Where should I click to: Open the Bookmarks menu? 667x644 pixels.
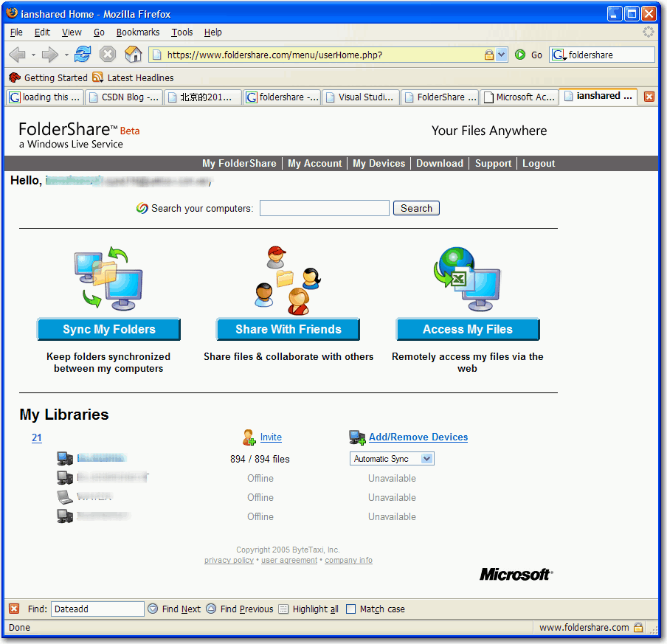tap(138, 32)
